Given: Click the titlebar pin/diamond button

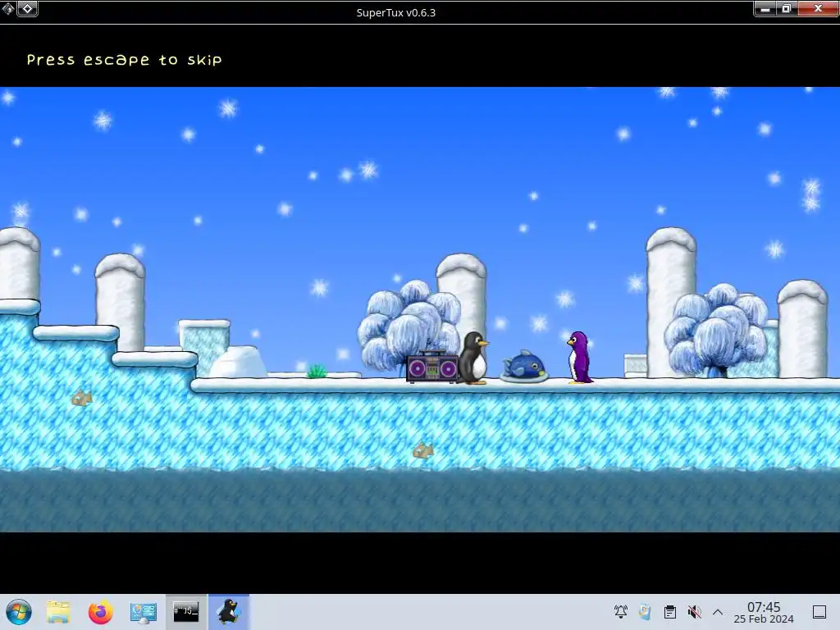Looking at the screenshot, I should click(27, 8).
